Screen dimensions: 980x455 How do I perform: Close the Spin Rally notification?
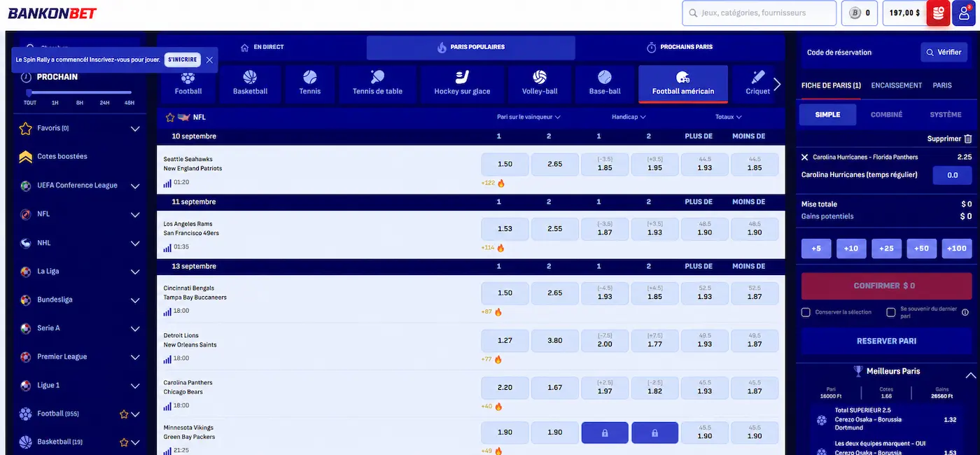point(209,60)
